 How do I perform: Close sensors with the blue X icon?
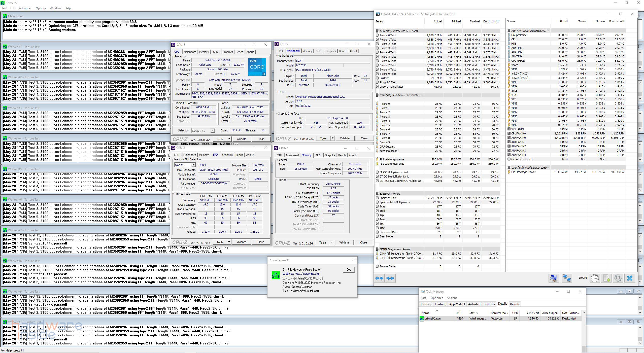[x=630, y=278]
